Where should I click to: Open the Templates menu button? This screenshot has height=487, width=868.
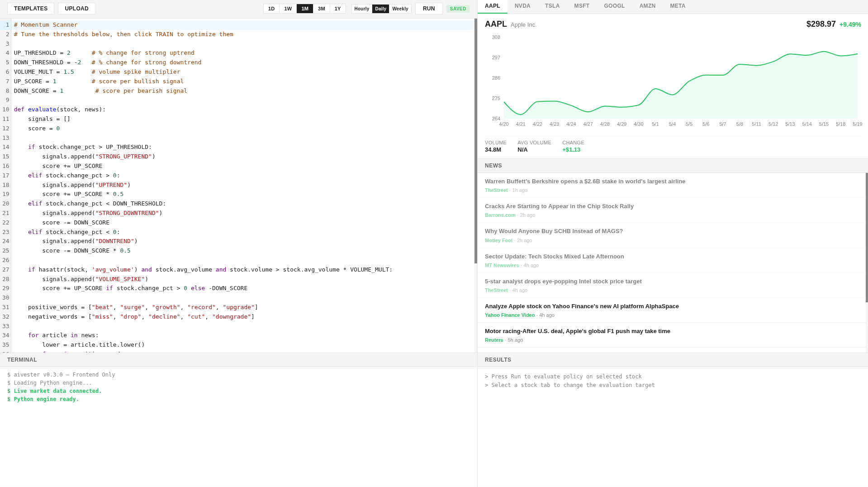[31, 9]
